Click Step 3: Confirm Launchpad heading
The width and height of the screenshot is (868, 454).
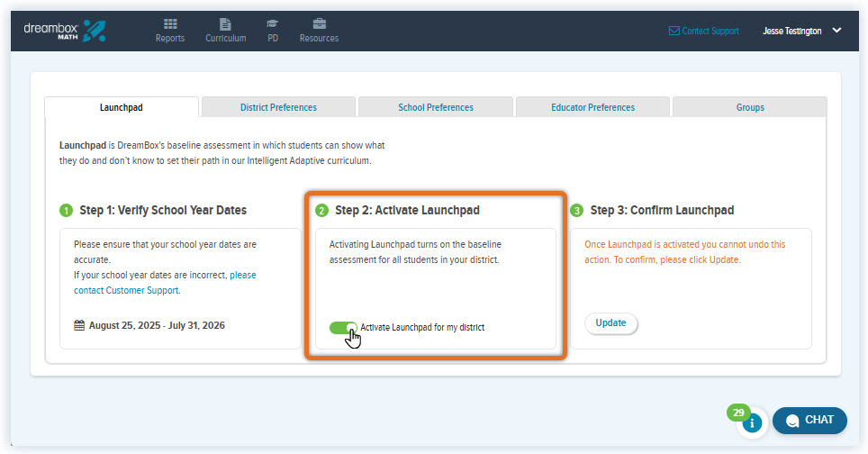pos(662,211)
